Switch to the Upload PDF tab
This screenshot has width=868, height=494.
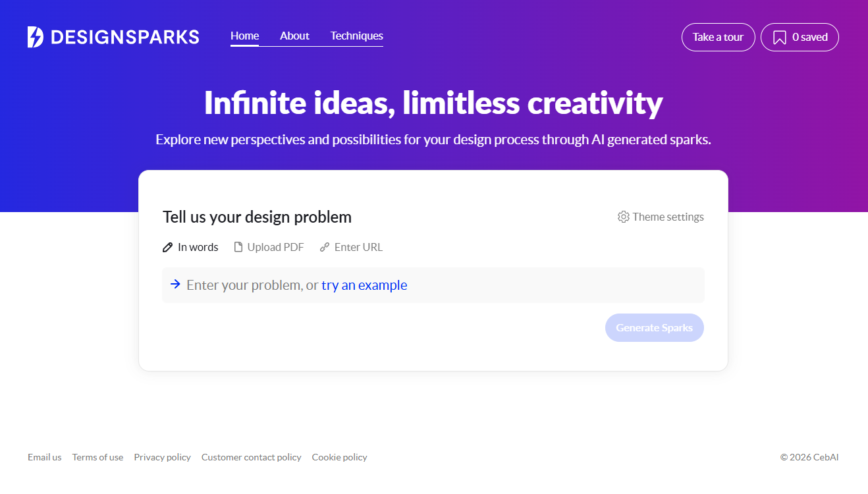click(275, 248)
